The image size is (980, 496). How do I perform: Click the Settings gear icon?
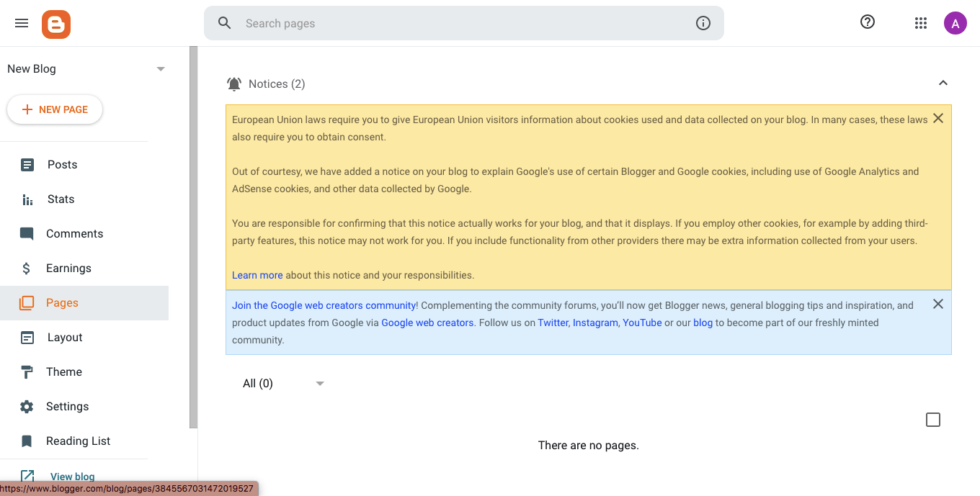27,407
